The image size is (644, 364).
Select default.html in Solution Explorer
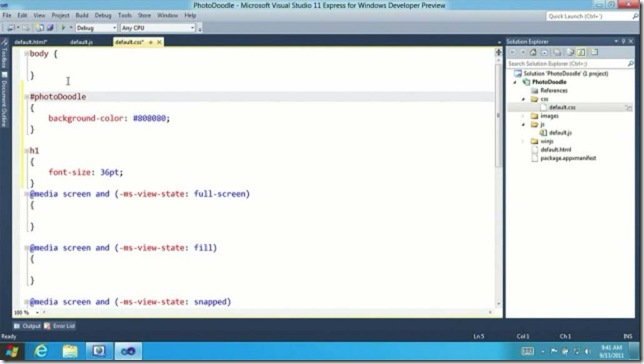pyautogui.click(x=551, y=150)
